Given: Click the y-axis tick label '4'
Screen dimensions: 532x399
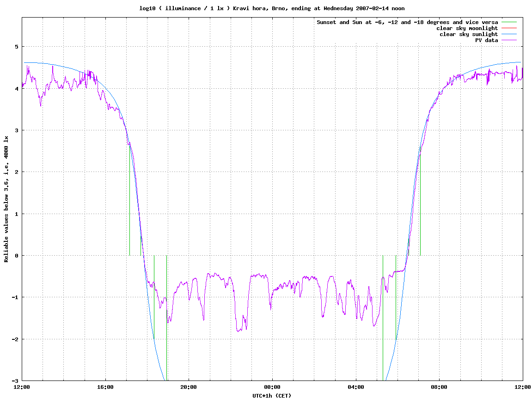Looking at the screenshot, I should 17,89.
